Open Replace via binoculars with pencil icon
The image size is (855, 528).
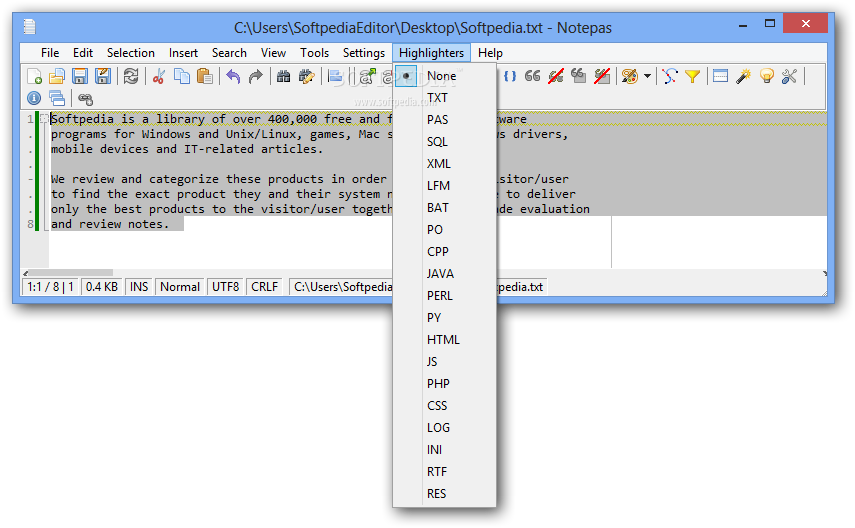tap(306, 76)
